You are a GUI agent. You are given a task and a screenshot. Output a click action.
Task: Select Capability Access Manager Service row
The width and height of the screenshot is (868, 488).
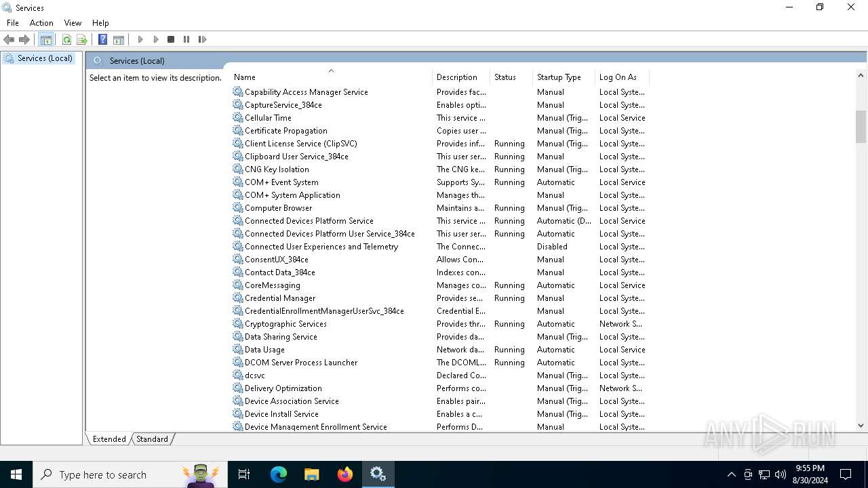coord(439,92)
